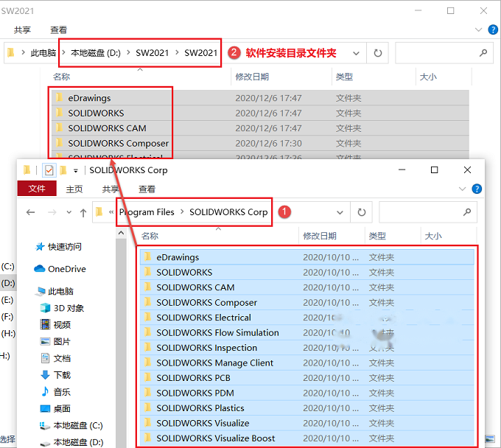501x448 pixels.
Task: Select SOLIDWORKS PCB folder
Action: point(306,378)
